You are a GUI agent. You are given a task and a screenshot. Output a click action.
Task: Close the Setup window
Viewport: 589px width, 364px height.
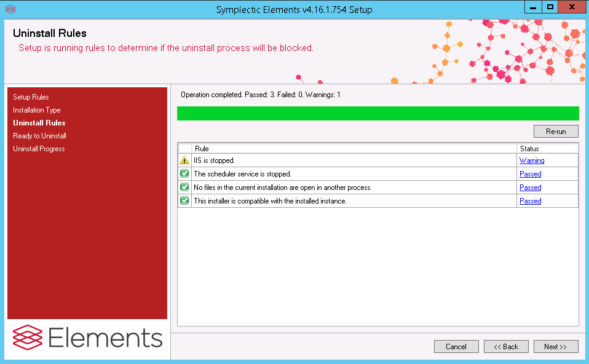[x=572, y=7]
